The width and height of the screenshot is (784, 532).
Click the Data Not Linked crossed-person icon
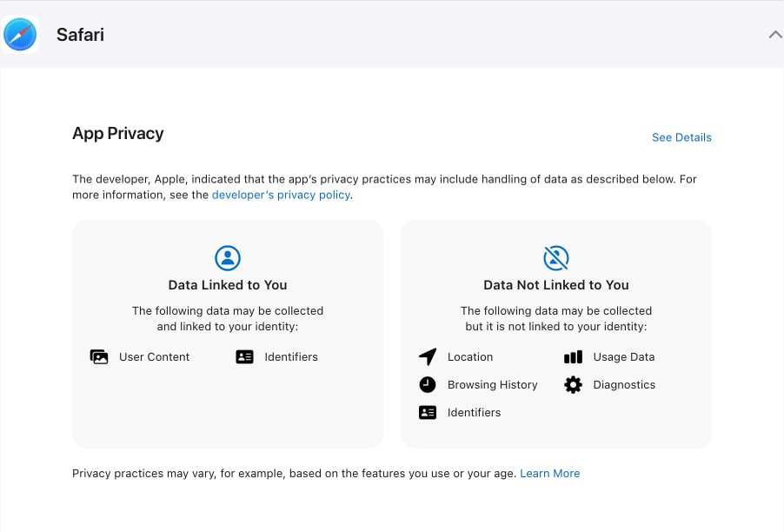tap(556, 257)
